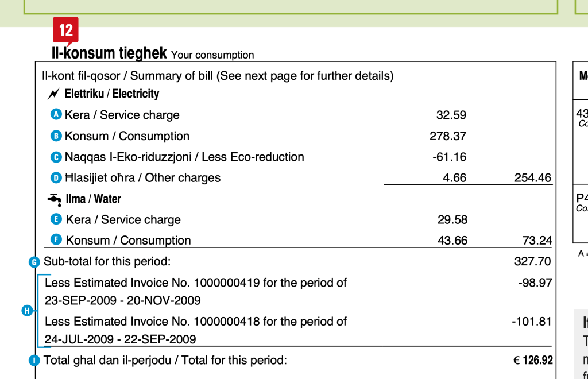
Task: Click the water subtotal 73.24
Action: [x=536, y=241]
